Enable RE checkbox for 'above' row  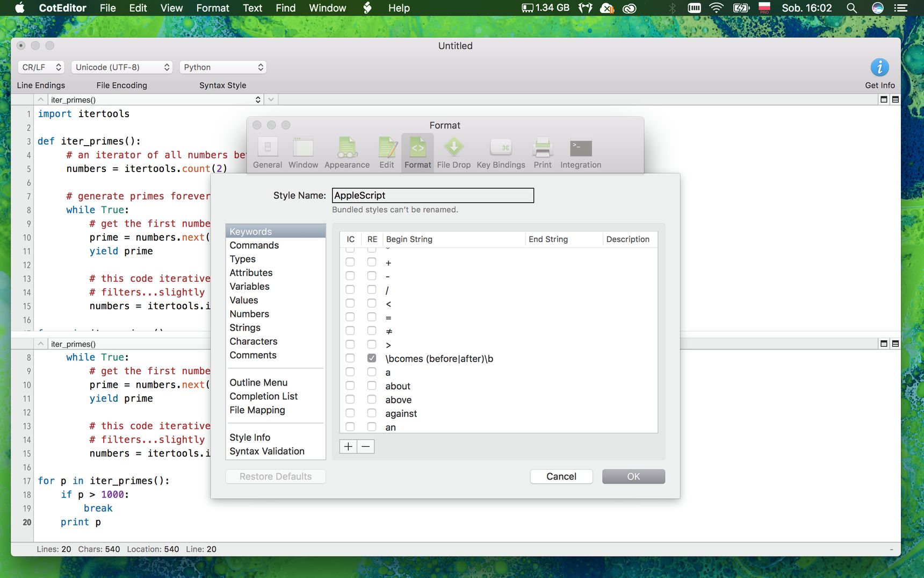tap(372, 399)
